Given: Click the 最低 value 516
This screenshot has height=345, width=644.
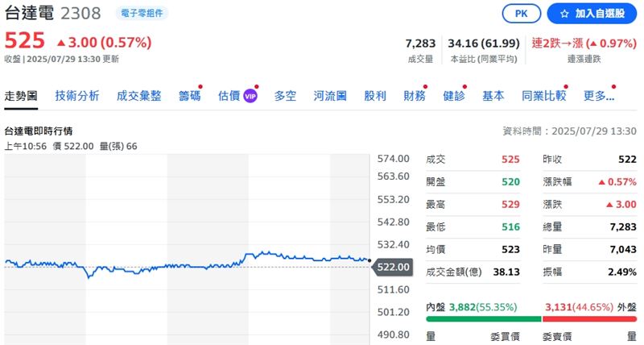Looking at the screenshot, I should (510, 227).
